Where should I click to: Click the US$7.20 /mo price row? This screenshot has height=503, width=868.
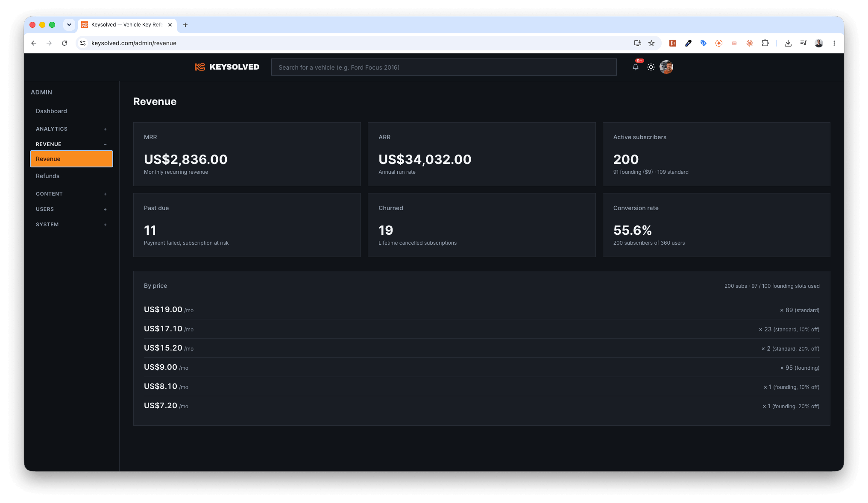[x=481, y=406]
